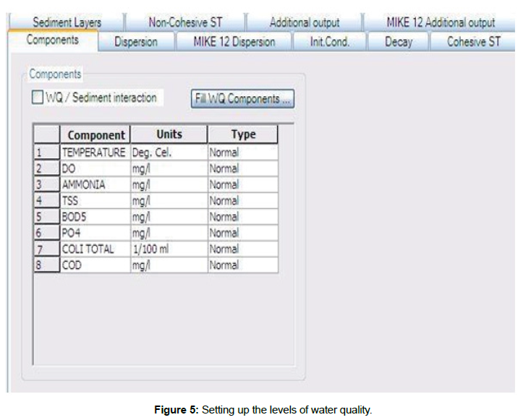This screenshot has height=420, width=523.
Task: Select the BOD5 component name cell
Action: [94, 217]
